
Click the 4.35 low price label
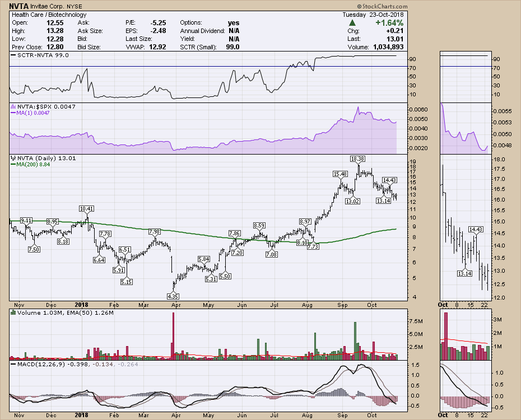[x=173, y=296]
